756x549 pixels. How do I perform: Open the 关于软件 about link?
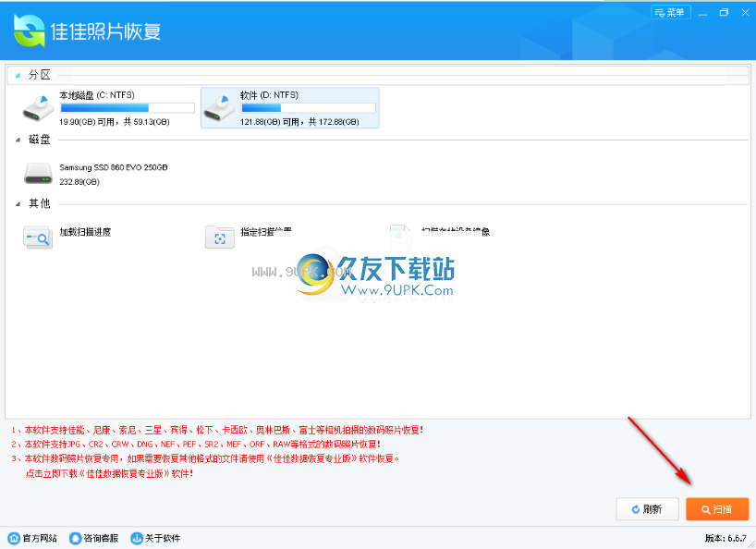pyautogui.click(x=155, y=538)
